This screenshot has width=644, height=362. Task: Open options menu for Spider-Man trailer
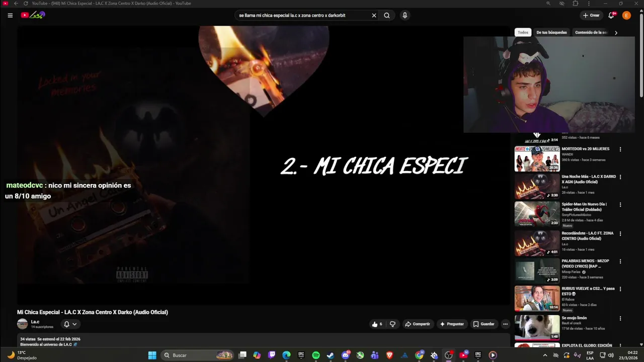pyautogui.click(x=620, y=205)
